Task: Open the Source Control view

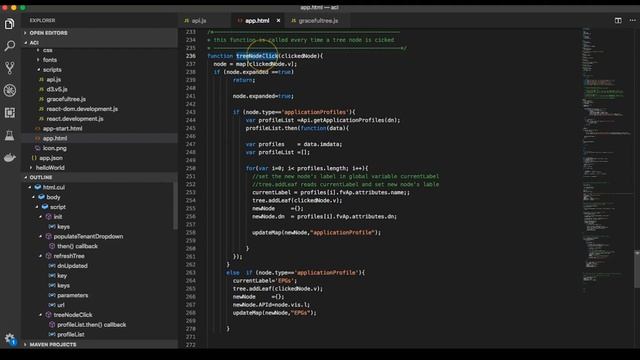Action: point(10,68)
